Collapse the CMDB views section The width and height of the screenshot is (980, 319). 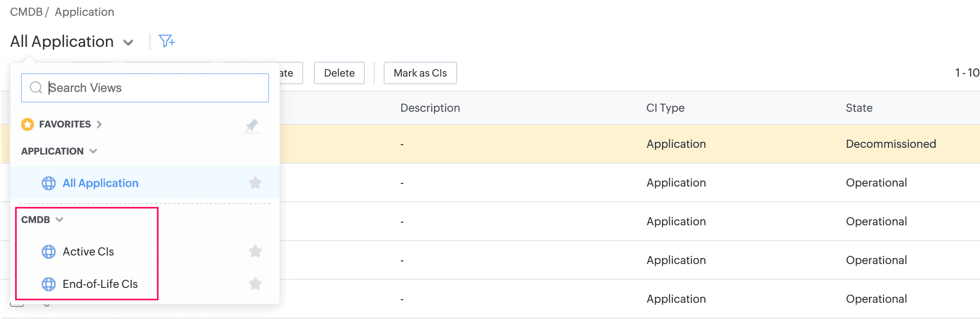click(x=59, y=219)
